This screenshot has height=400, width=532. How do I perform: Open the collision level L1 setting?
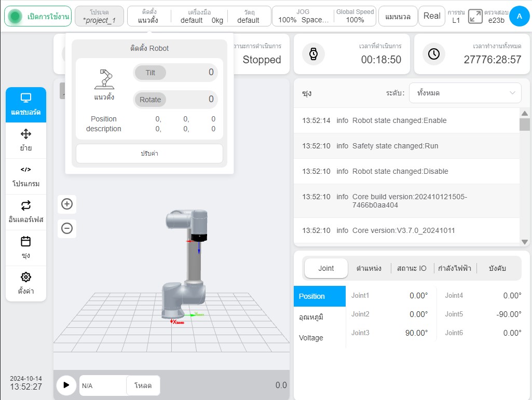click(x=456, y=16)
